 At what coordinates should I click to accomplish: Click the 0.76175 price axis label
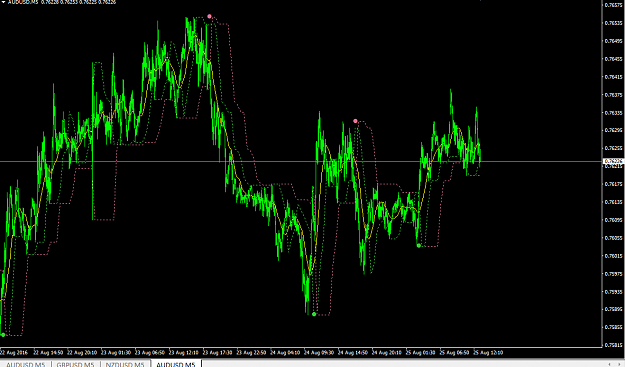pos(613,184)
